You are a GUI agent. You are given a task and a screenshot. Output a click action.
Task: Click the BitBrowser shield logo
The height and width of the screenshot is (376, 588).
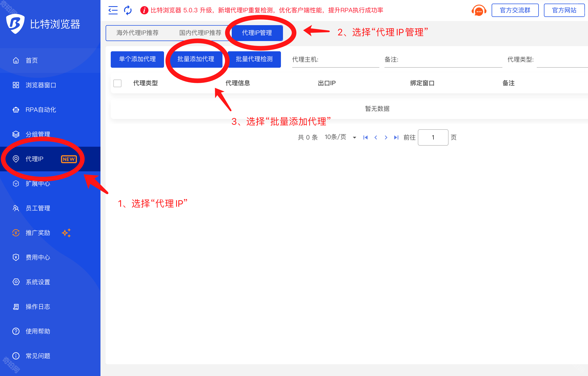15,24
